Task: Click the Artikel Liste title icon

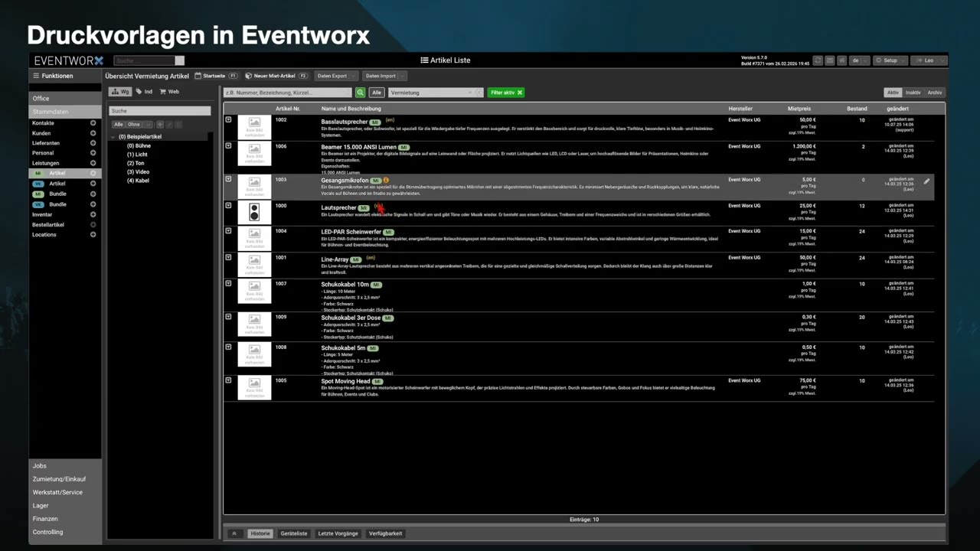Action: click(424, 60)
